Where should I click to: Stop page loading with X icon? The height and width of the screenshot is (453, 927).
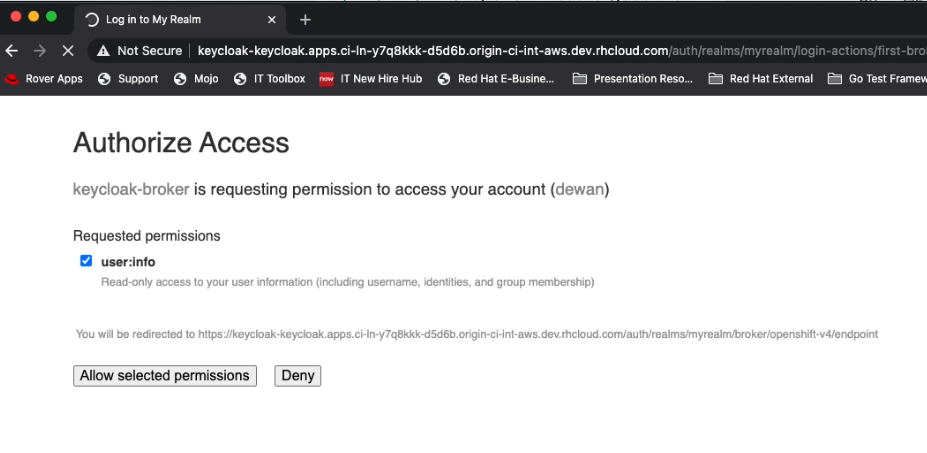[67, 50]
